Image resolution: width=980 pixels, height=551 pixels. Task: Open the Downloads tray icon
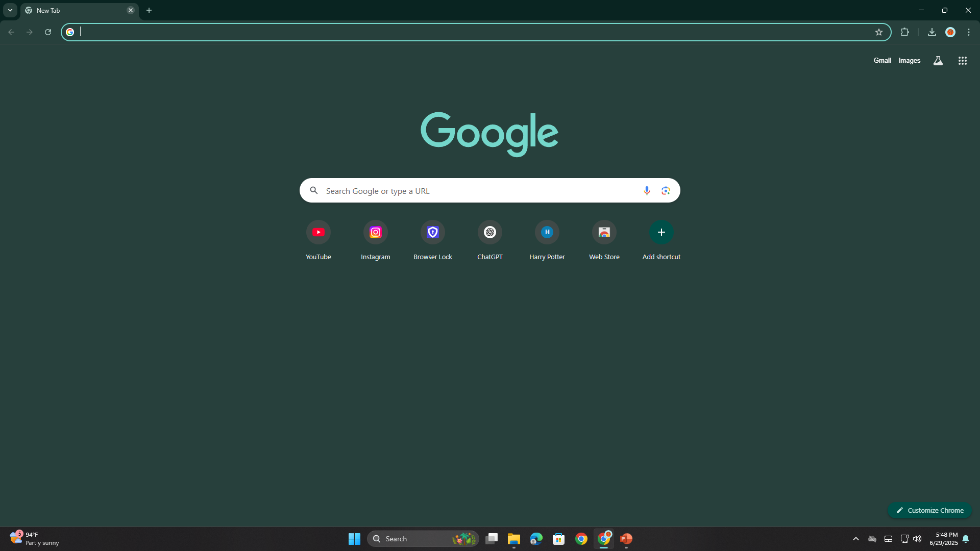(932, 32)
